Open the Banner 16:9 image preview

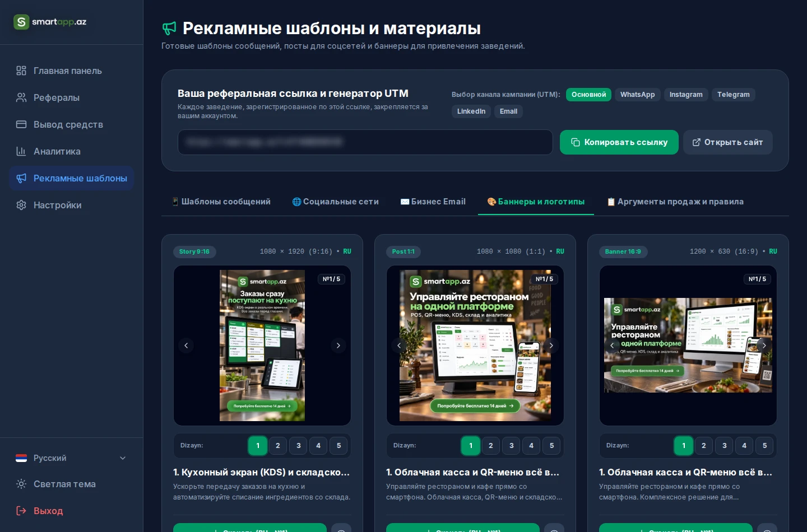[688, 346]
